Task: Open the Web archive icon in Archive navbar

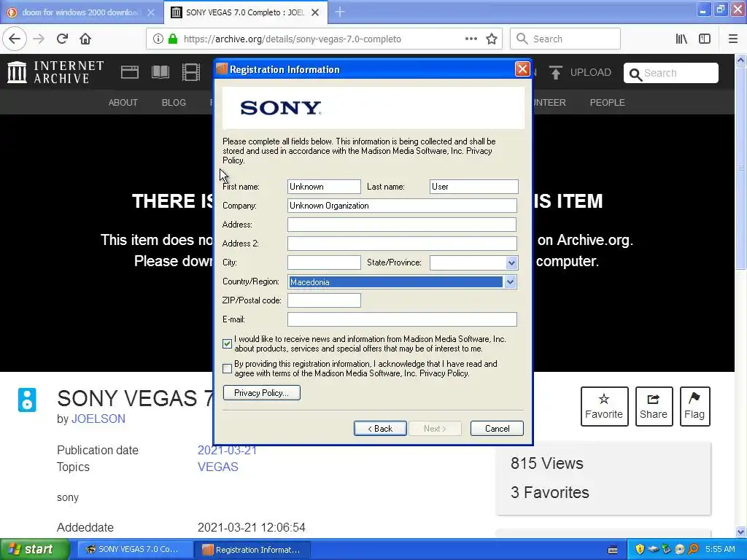Action: coord(130,72)
